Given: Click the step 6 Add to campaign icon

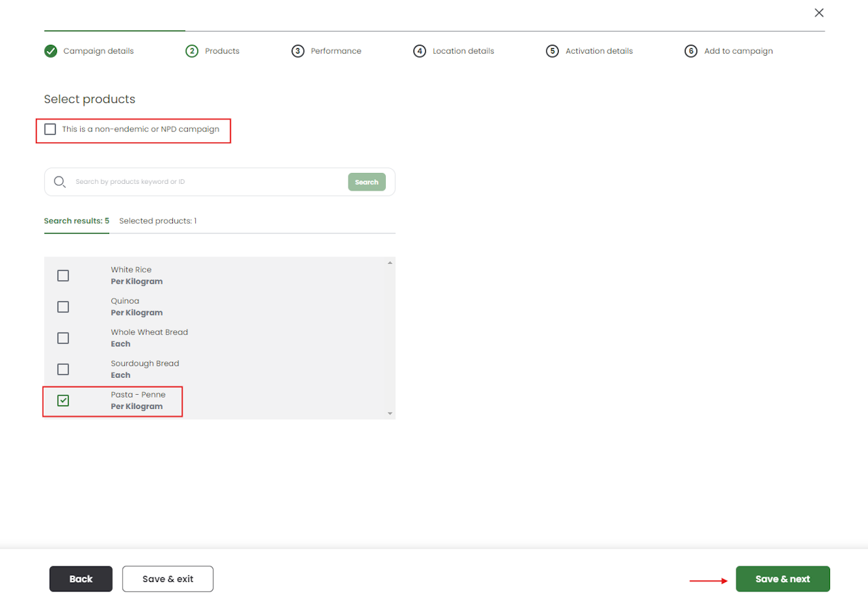Looking at the screenshot, I should coord(691,51).
